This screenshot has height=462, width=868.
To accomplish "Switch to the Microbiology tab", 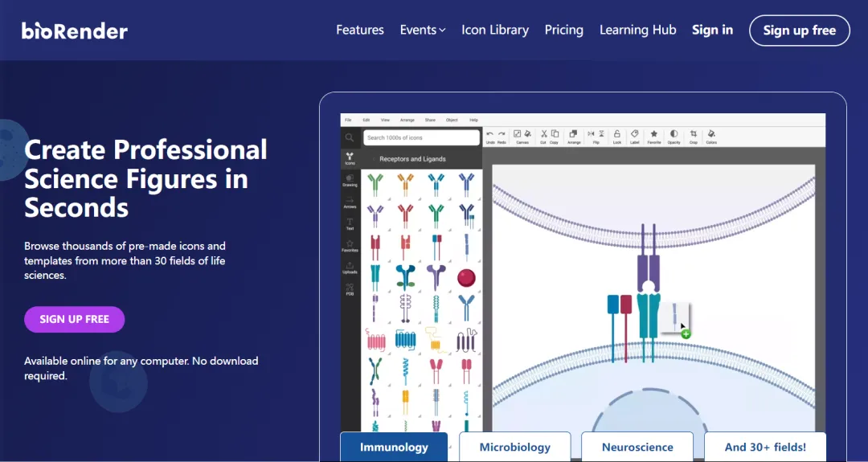I will tap(515, 447).
